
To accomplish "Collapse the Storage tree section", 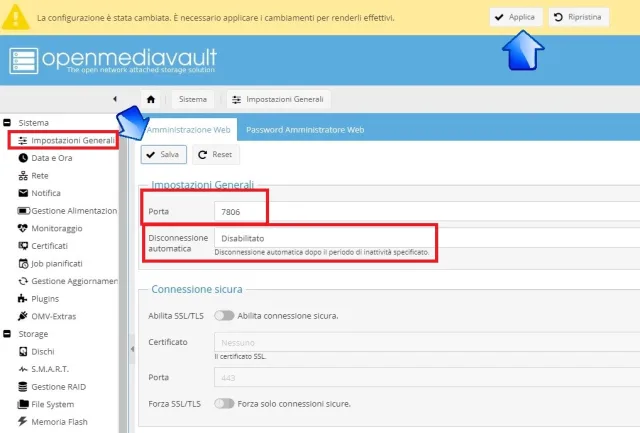I will pos(8,334).
